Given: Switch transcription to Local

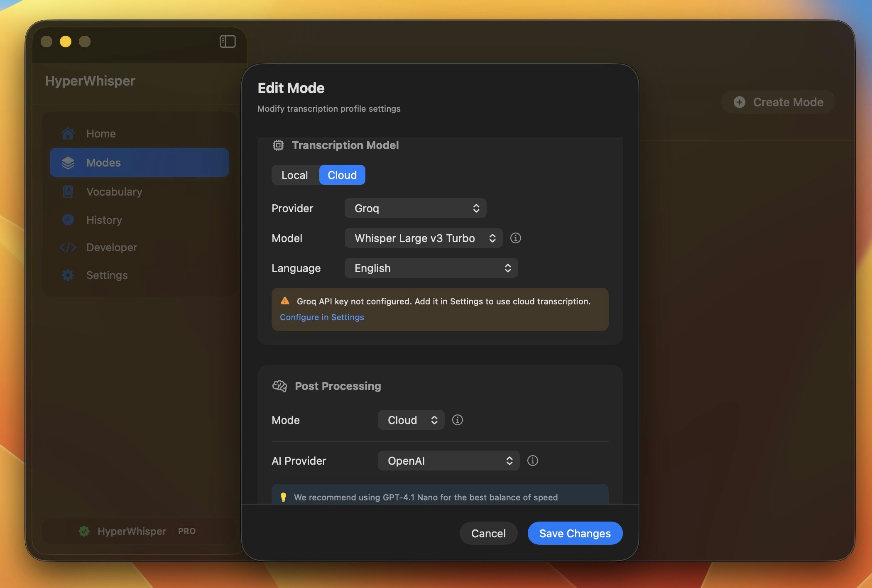Looking at the screenshot, I should tap(294, 175).
